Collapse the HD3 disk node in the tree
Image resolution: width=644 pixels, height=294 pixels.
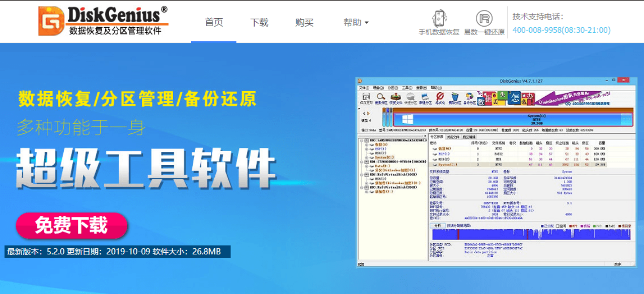point(362,187)
